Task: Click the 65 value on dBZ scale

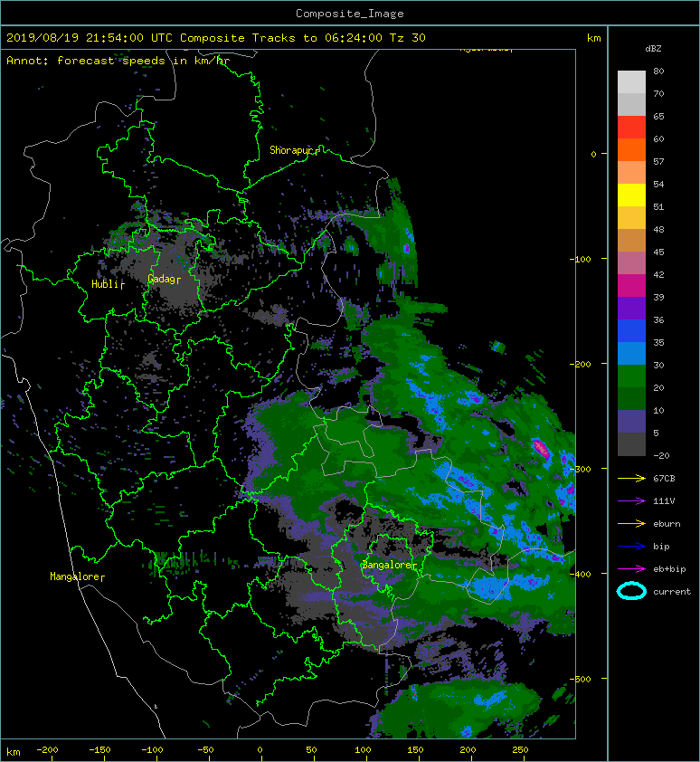Action: click(658, 116)
